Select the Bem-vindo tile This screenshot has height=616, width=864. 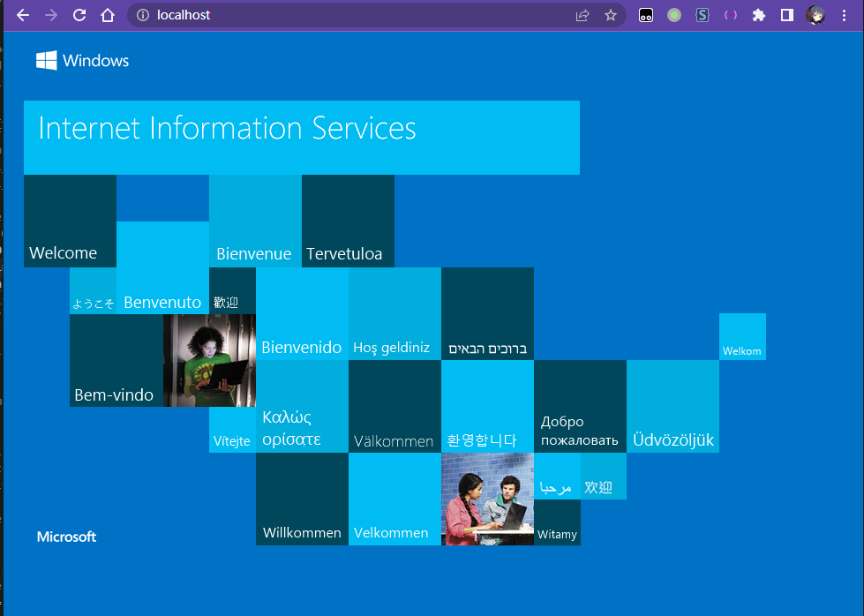pyautogui.click(x=116, y=360)
